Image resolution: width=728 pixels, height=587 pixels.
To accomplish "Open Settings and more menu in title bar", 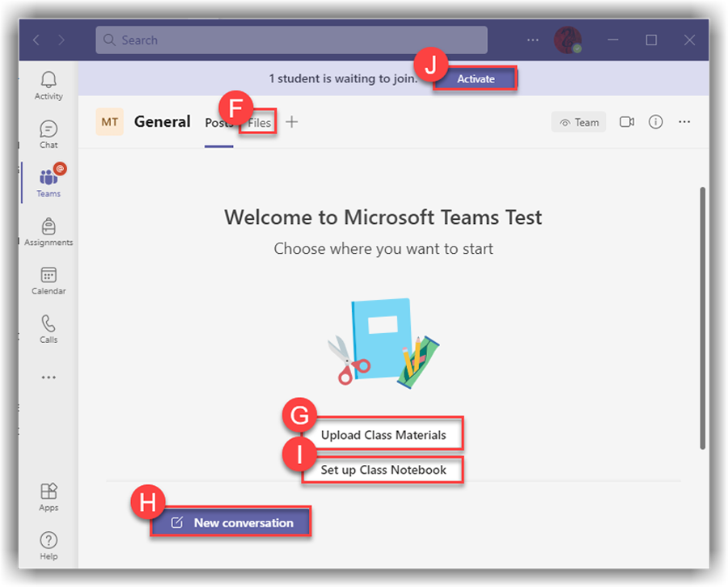I will [532, 40].
